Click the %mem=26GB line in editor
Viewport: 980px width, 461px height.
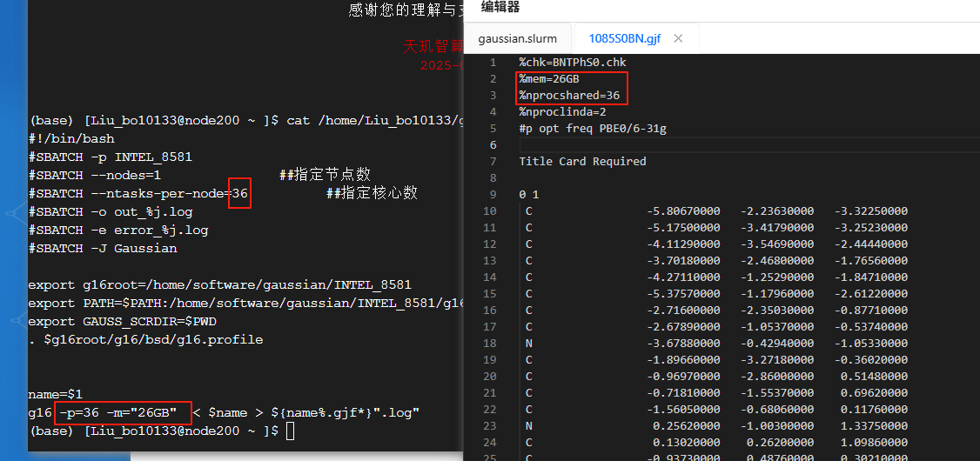(x=549, y=79)
